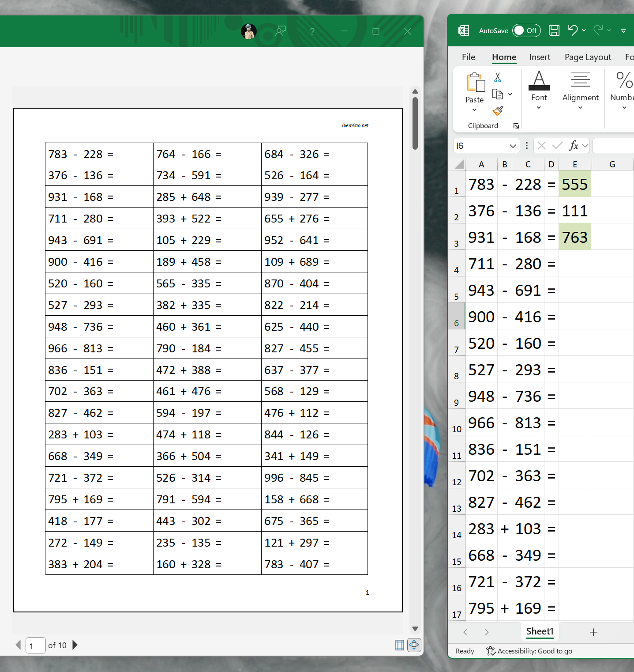Viewport: 634px width, 672px height.
Task: Select cell E3 containing 763
Action: pos(575,237)
